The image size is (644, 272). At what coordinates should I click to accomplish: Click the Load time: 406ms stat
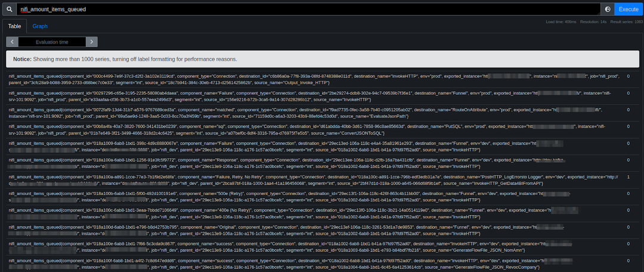tap(561, 22)
